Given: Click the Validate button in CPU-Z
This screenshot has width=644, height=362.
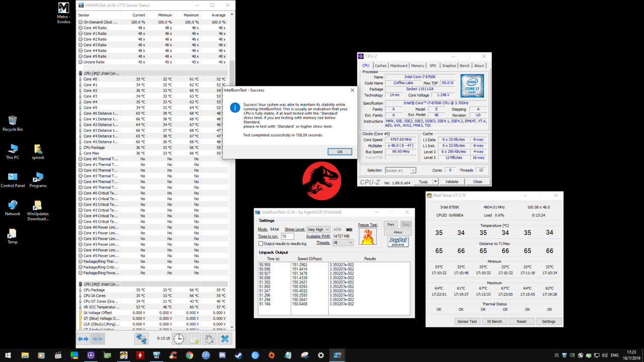Looking at the screenshot, I should (452, 182).
